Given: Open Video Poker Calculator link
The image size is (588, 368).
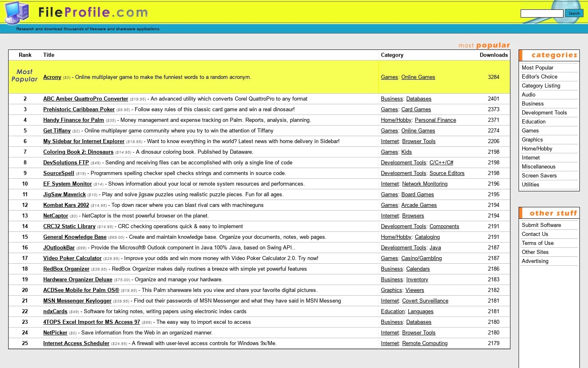Looking at the screenshot, I should pyautogui.click(x=72, y=258).
